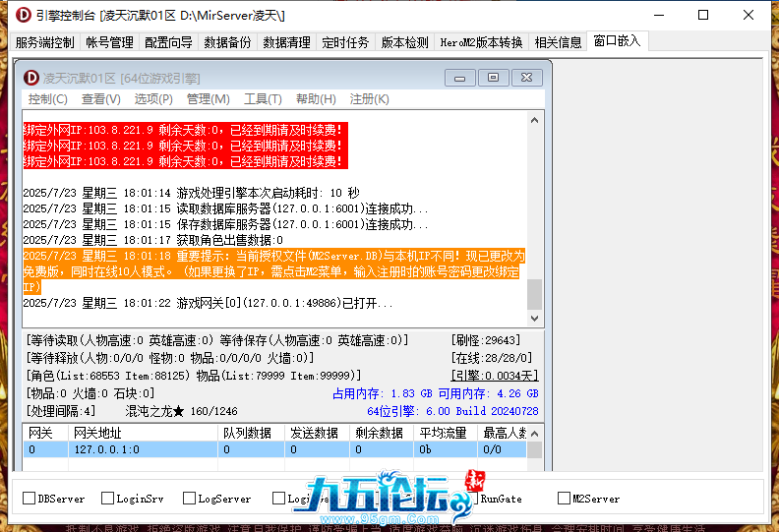The image size is (779, 532).
Task: Click the 0/0 max players cell
Action: pyautogui.click(x=503, y=449)
